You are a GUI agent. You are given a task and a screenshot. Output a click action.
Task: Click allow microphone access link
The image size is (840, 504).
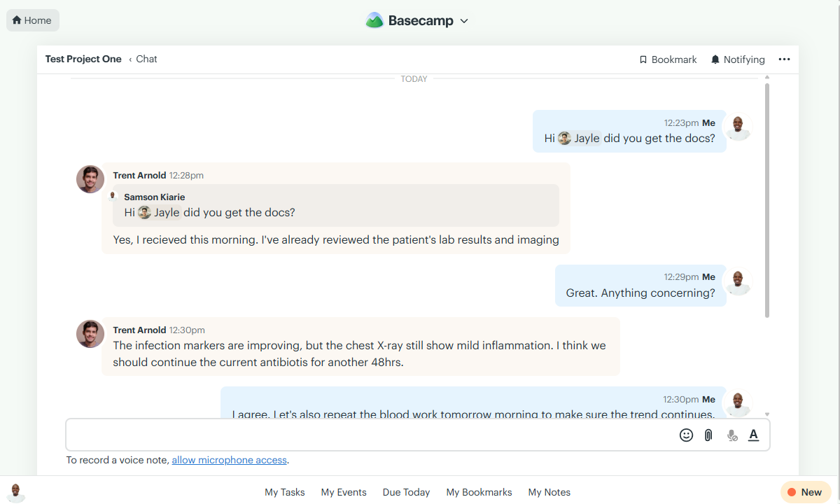point(230,460)
